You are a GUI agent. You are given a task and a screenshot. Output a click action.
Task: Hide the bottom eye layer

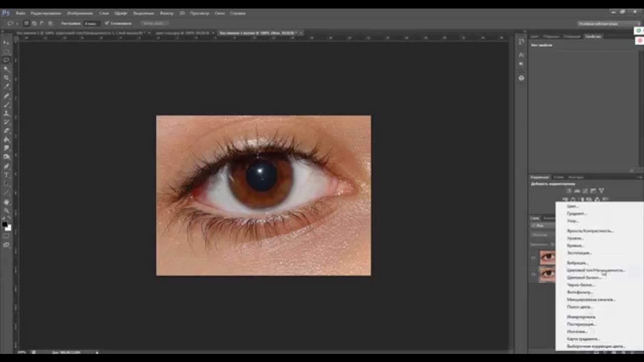point(533,274)
